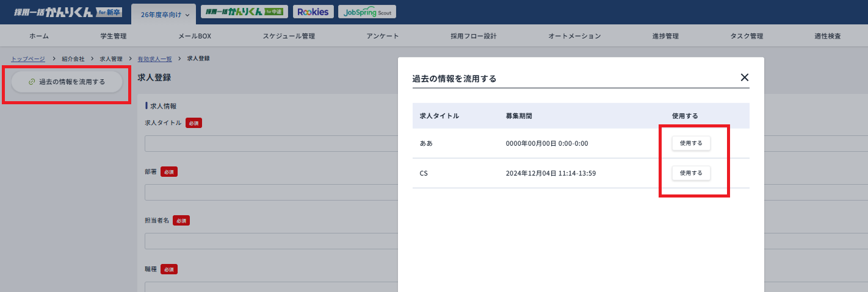
Task: Open the 採用フロー設計 menu
Action: [x=474, y=36]
